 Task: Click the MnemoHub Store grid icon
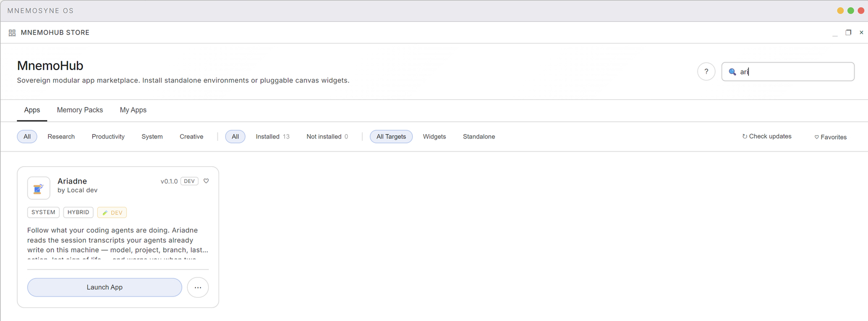pos(12,33)
